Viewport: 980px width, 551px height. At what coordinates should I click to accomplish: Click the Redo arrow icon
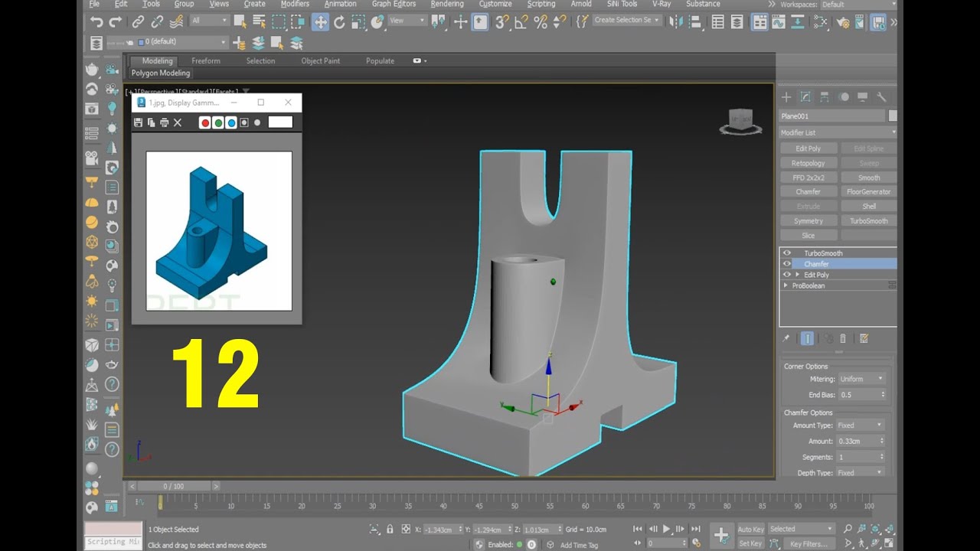pos(116,22)
